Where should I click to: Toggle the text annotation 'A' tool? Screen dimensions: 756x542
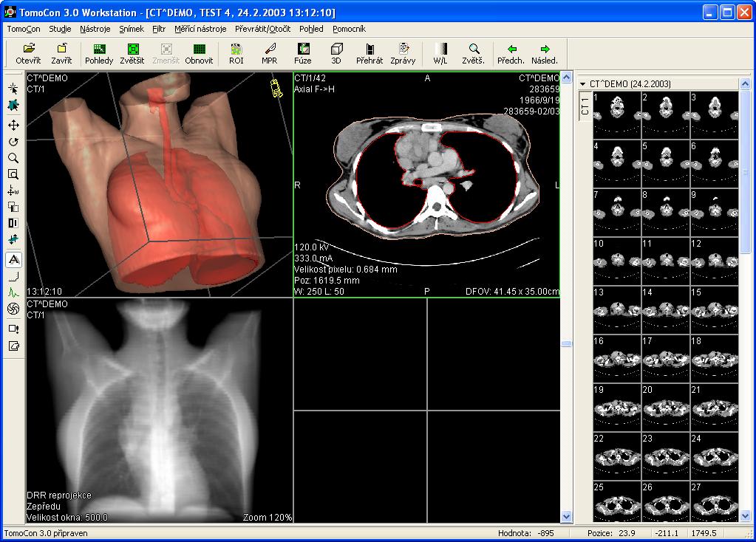click(x=13, y=260)
